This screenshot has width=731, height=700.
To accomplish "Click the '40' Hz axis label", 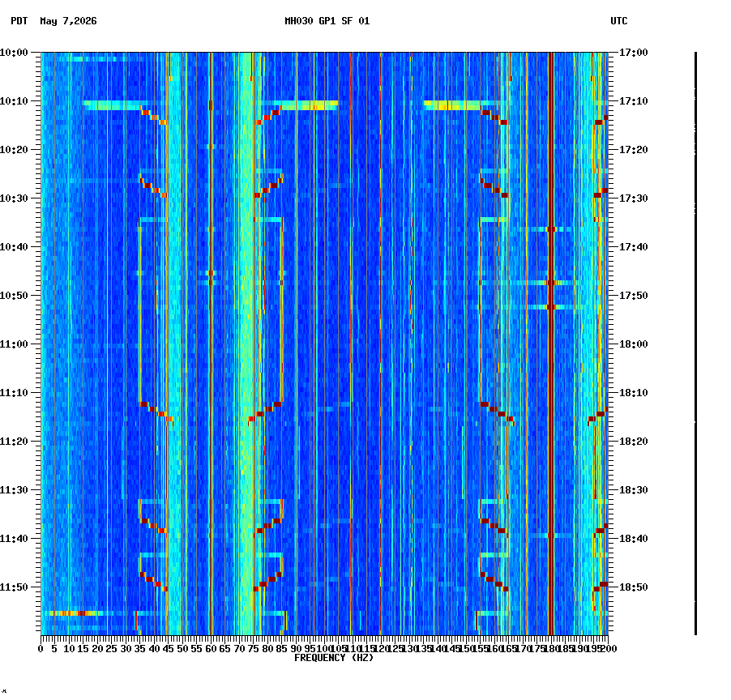I will coord(154,649).
